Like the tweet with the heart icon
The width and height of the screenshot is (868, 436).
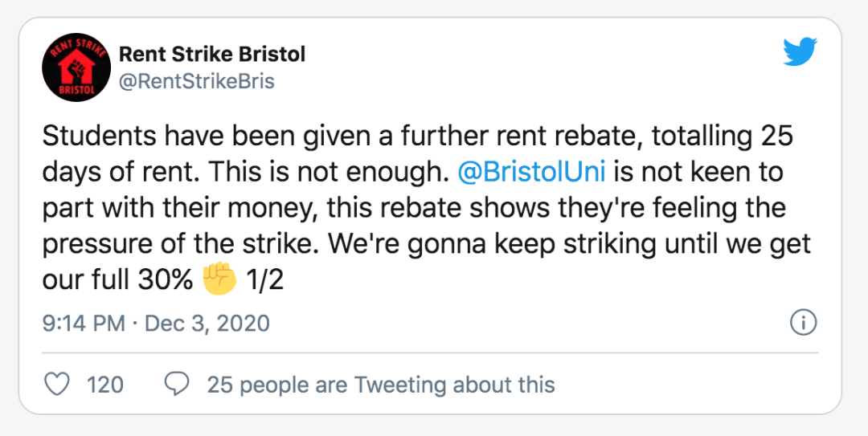click(x=56, y=385)
